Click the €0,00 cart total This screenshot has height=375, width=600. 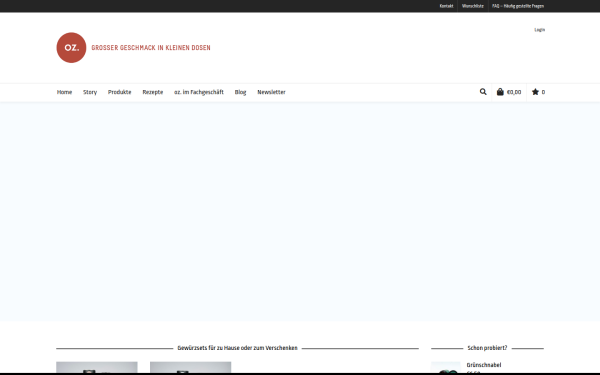(x=514, y=92)
